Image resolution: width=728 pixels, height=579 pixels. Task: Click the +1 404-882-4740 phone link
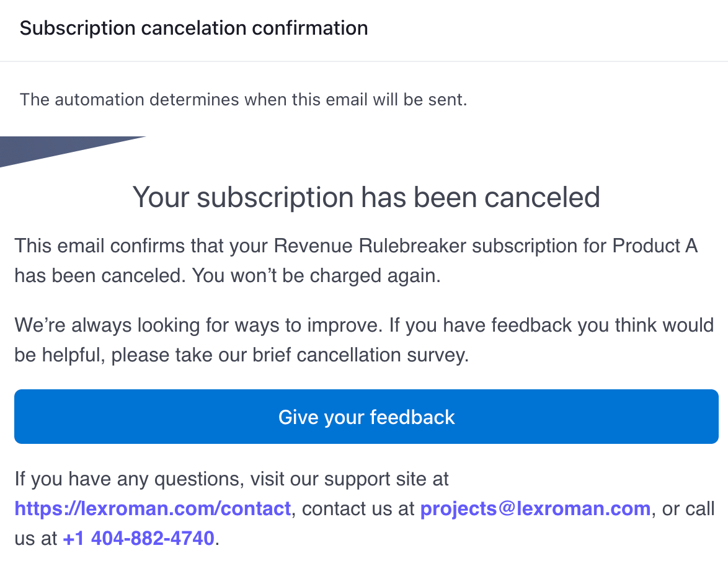click(x=138, y=538)
